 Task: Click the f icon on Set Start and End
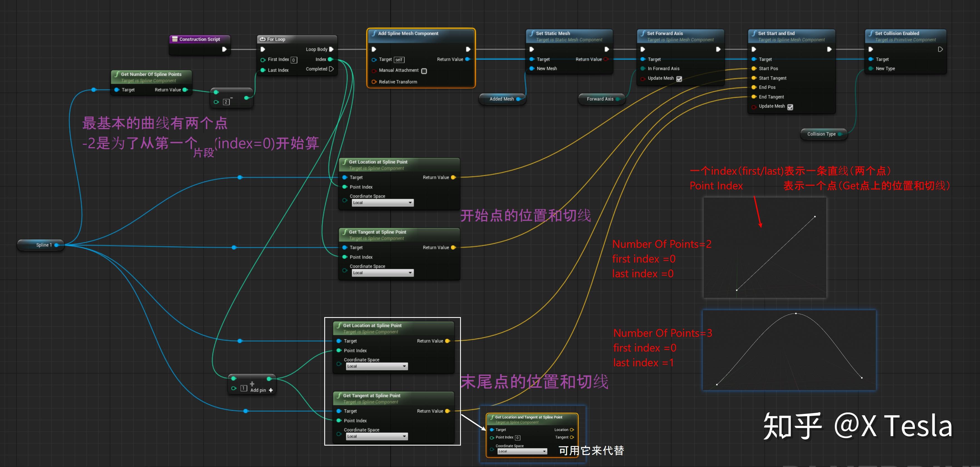pyautogui.click(x=754, y=33)
